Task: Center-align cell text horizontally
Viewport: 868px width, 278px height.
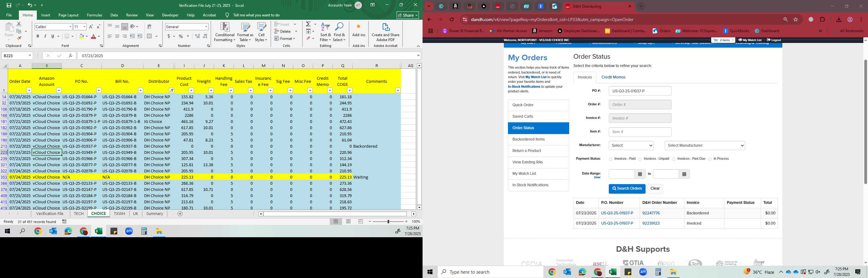Action: pyautogui.click(x=117, y=36)
